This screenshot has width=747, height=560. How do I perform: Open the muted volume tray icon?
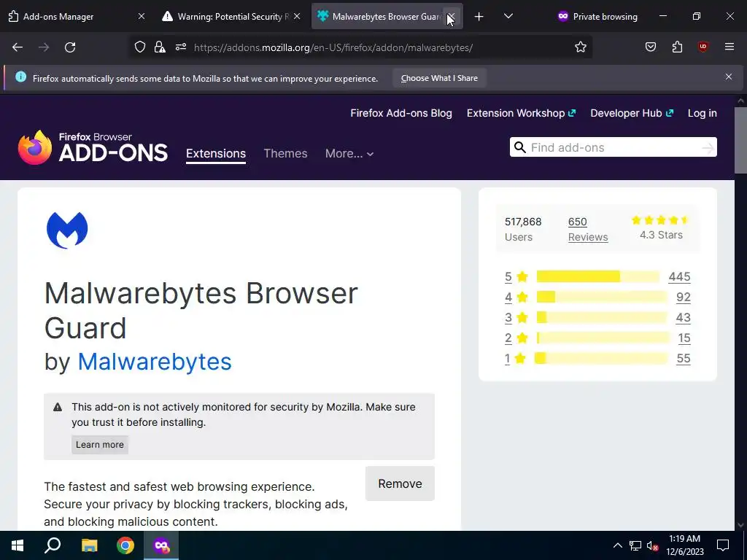(652, 545)
